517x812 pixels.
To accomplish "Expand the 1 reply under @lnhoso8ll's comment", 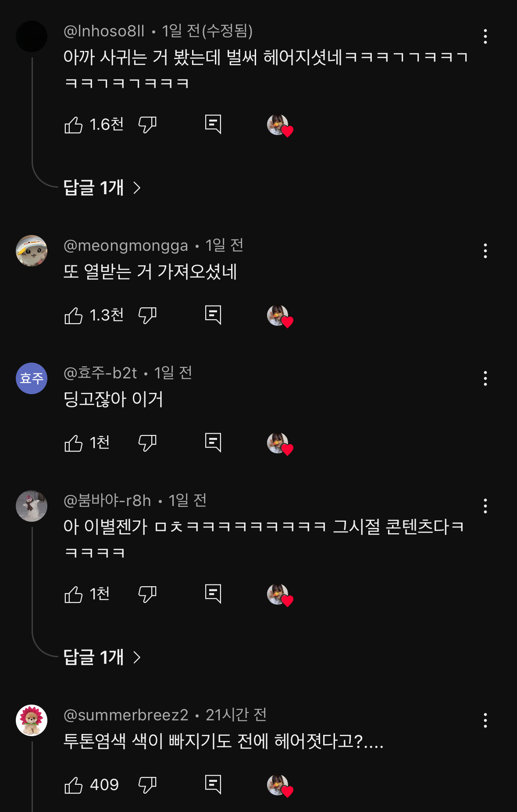I will tap(102, 188).
